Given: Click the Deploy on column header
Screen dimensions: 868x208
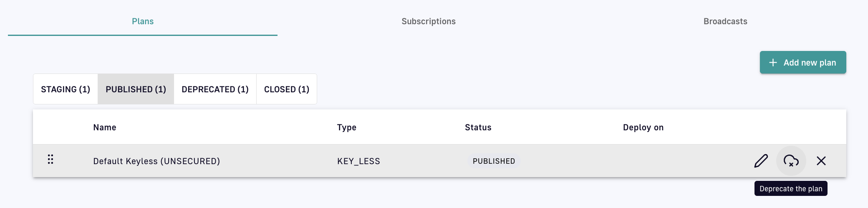Looking at the screenshot, I should [x=643, y=127].
